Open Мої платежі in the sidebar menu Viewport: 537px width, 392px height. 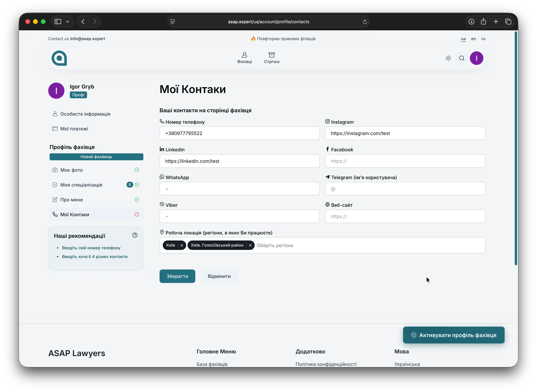74,129
